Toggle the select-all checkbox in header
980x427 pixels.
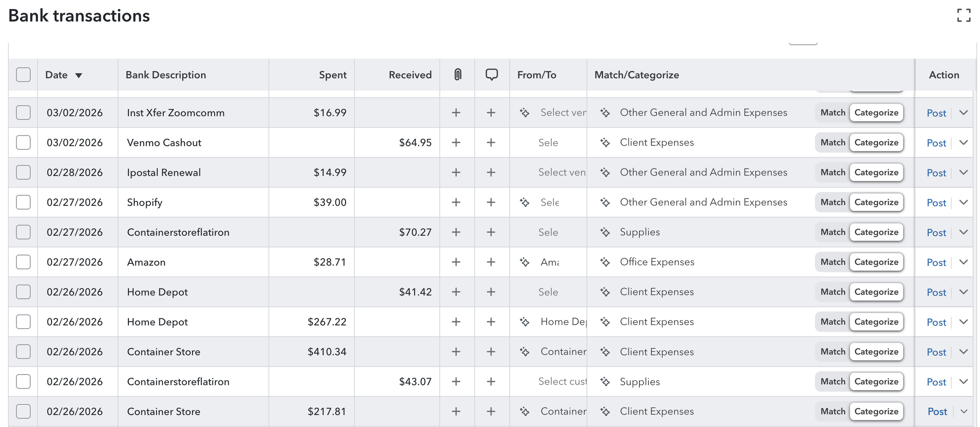click(x=23, y=74)
